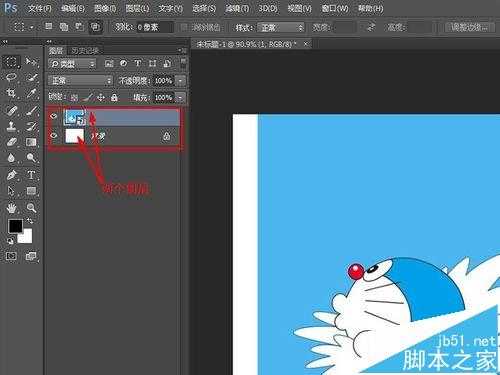Select the Lasso tool

point(11,78)
